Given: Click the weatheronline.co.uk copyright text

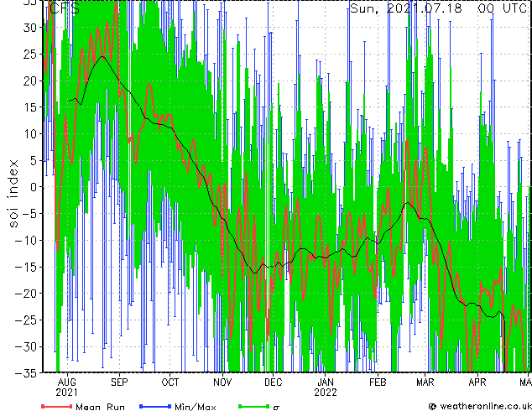Looking at the screenshot, I should click(485, 406).
